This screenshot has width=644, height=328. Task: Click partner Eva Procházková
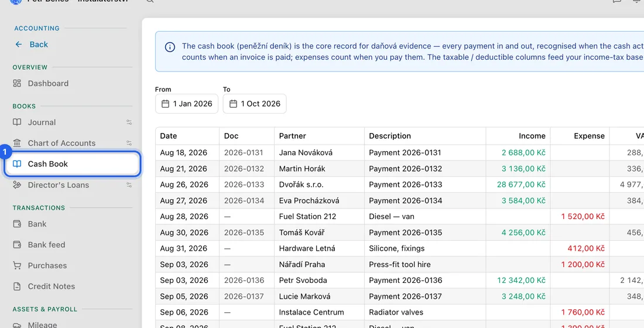click(x=309, y=200)
